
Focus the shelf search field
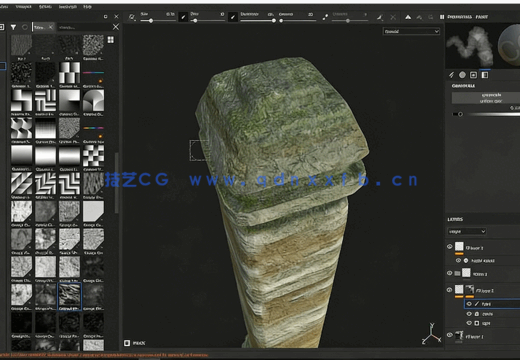[x=83, y=27]
